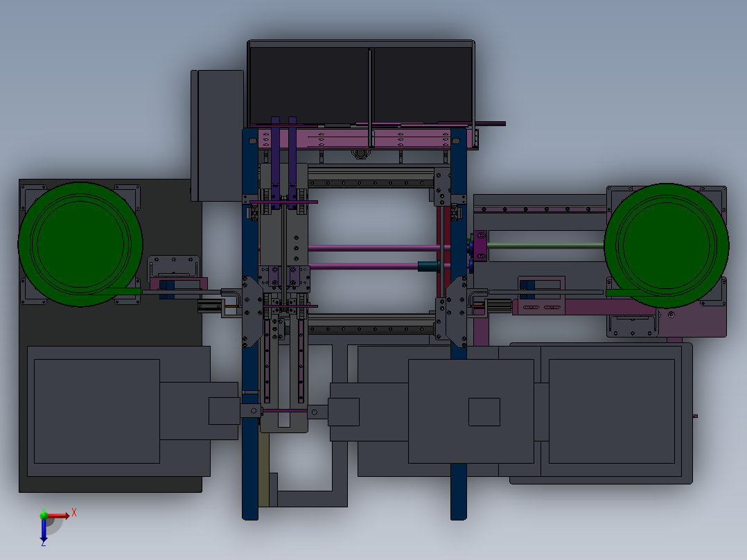The image size is (747, 560).
Task: Click the red X axis arrow of triad
Action: [x=58, y=516]
